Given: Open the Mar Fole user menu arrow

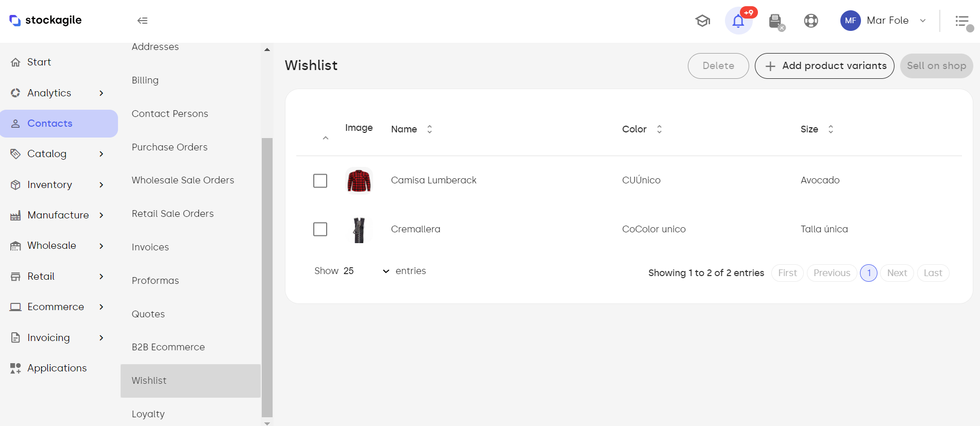Looking at the screenshot, I should click(923, 21).
